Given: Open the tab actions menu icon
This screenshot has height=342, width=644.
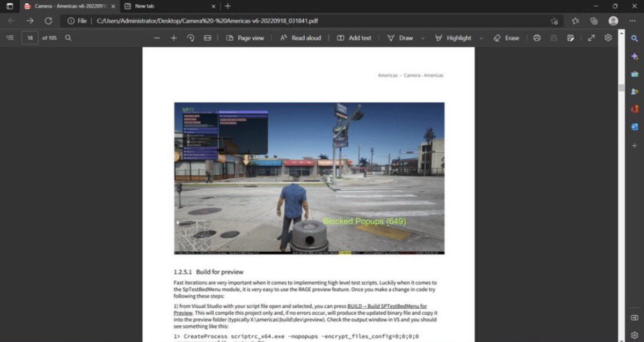Looking at the screenshot, I should click(9, 6).
